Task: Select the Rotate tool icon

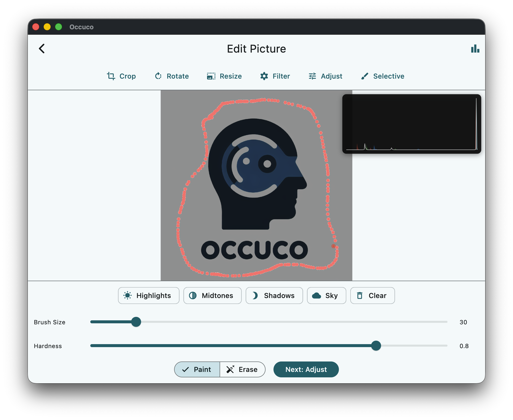Action: click(158, 76)
